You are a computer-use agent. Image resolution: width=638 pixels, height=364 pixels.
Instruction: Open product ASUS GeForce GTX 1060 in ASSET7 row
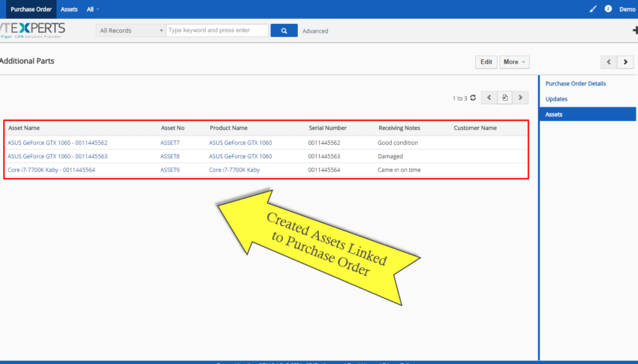(x=240, y=143)
